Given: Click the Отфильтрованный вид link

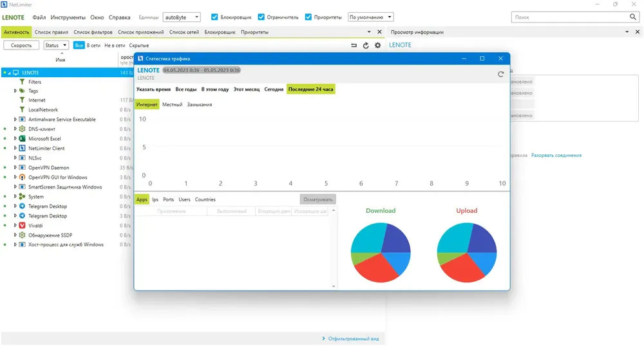Looking at the screenshot, I should click(x=353, y=339).
